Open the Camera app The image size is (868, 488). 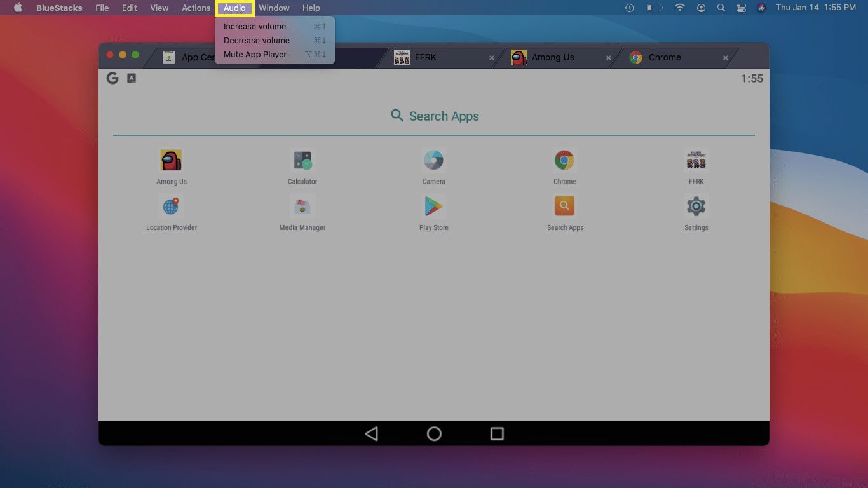pyautogui.click(x=433, y=160)
